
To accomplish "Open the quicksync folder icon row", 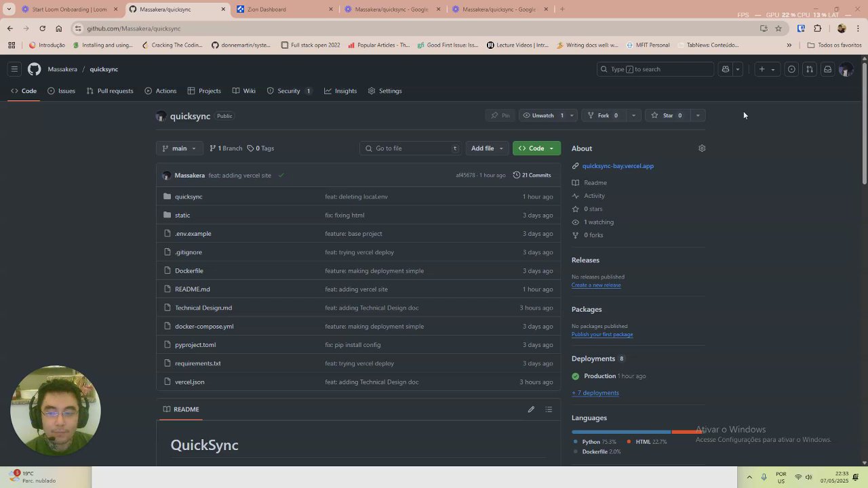I will point(167,197).
